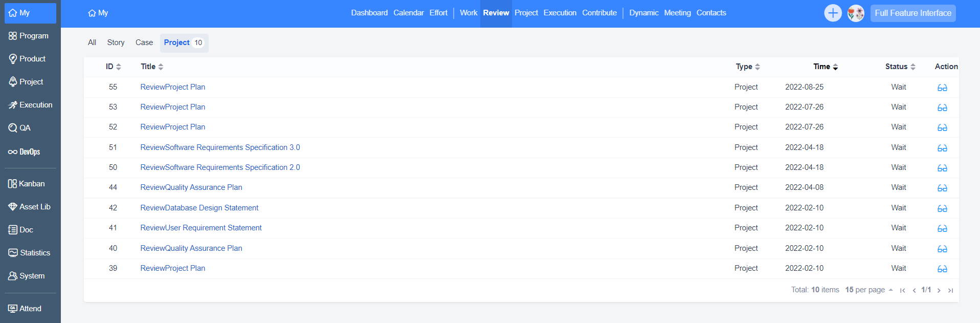Sort the list by Time column
This screenshot has width=980, height=323.
[826, 67]
